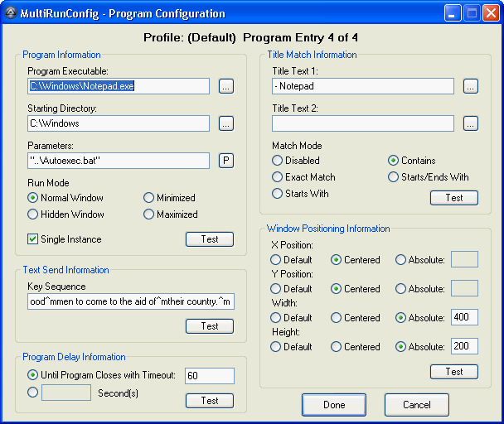Focus the Height absolute field showing 200

click(464, 346)
